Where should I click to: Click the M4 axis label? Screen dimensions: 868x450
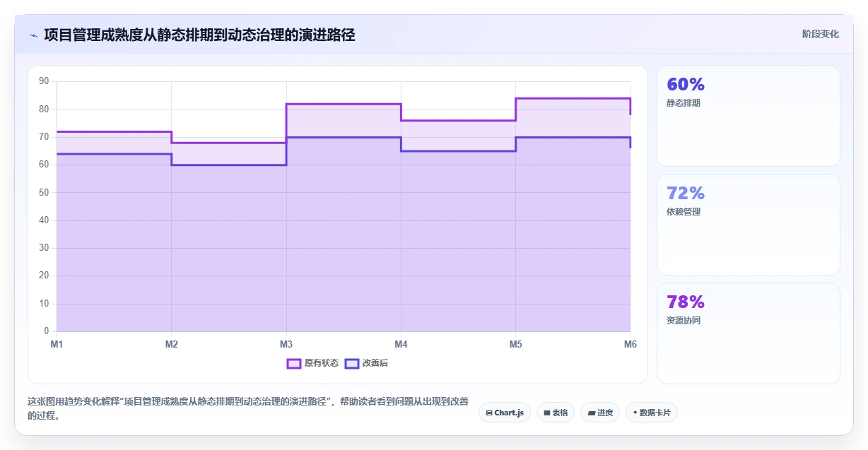click(x=401, y=344)
